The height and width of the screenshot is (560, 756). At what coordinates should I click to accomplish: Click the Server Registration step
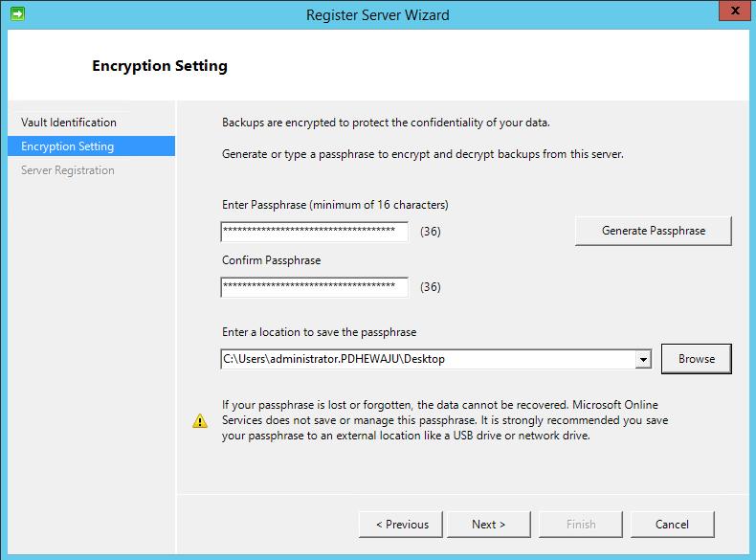click(x=68, y=170)
